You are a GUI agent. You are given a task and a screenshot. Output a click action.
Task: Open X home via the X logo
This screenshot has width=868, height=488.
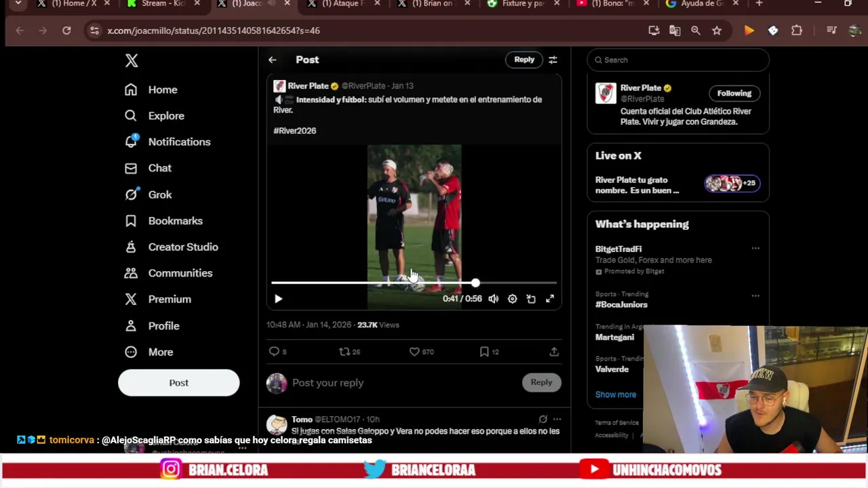132,60
